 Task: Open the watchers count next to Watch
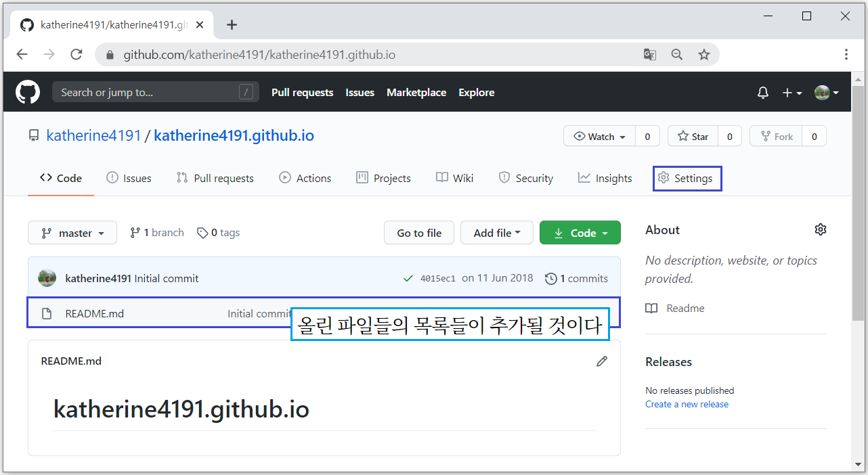(x=647, y=136)
